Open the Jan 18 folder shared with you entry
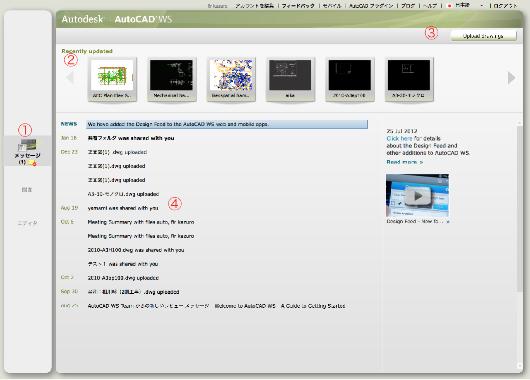530x380 pixels. pyautogui.click(x=131, y=138)
